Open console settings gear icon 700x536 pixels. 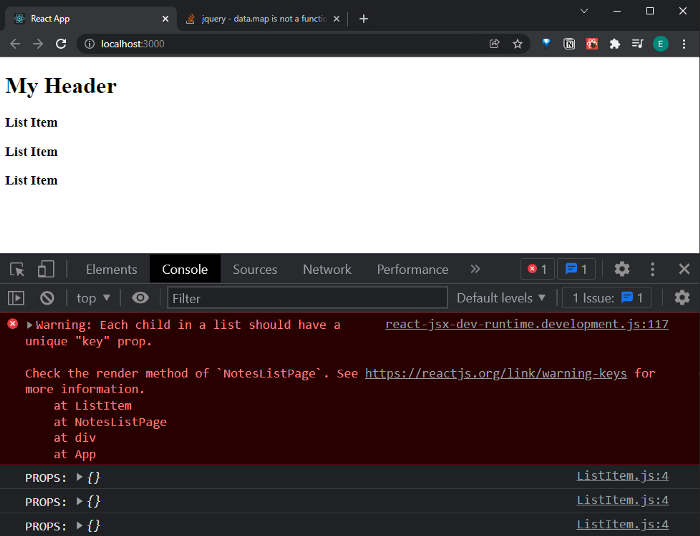pyautogui.click(x=682, y=298)
